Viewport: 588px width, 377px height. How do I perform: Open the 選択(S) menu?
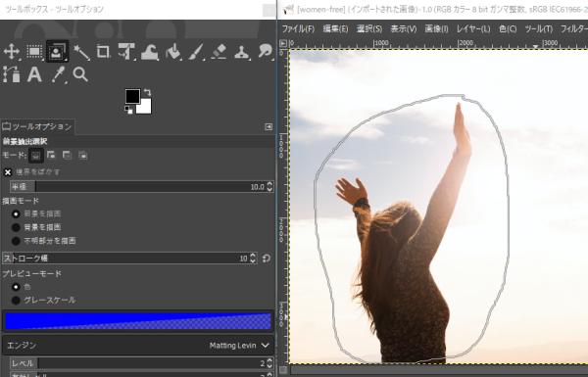click(x=369, y=28)
